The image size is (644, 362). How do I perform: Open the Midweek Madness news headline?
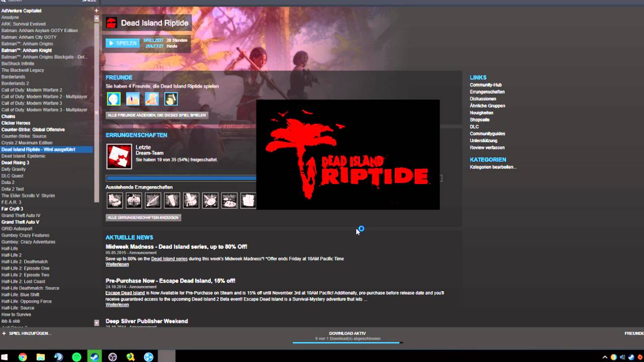176,246
